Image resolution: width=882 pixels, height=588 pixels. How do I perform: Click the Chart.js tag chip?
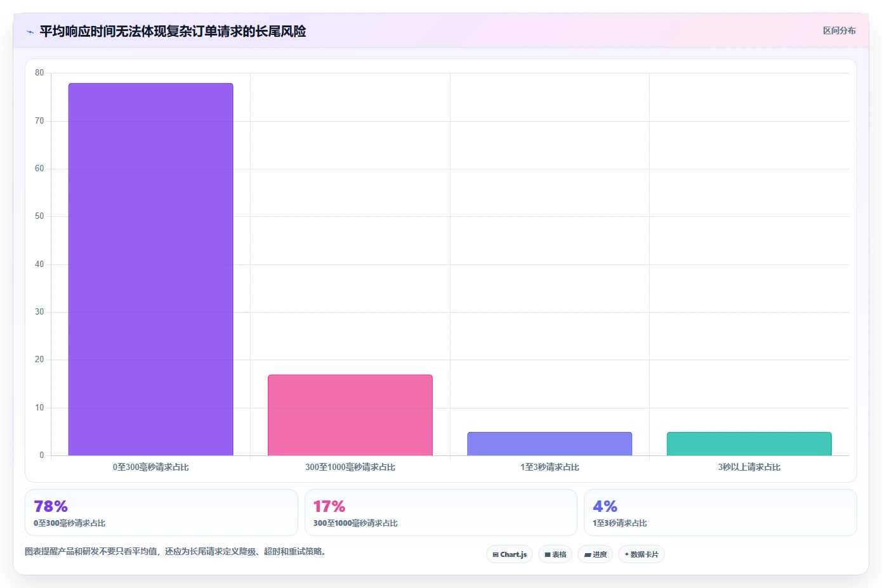[x=510, y=554]
